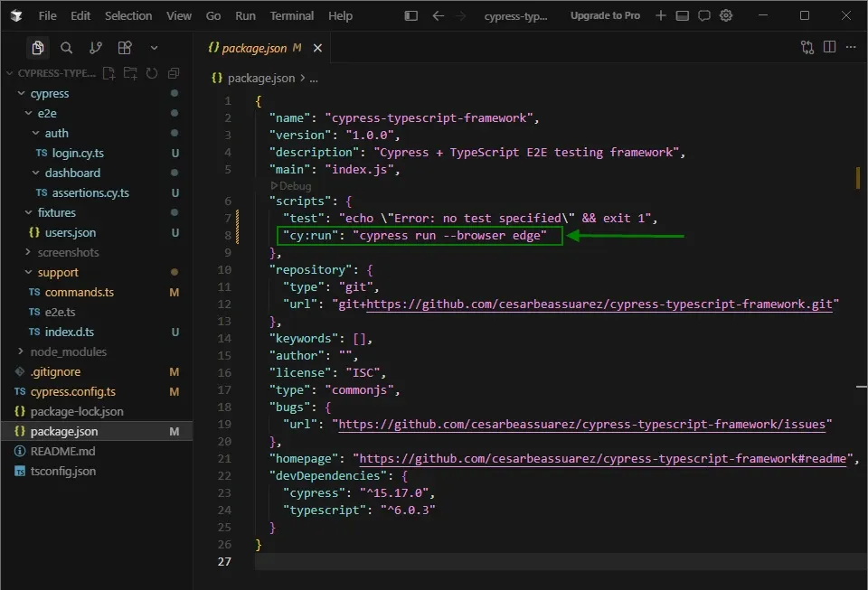Go forward with the right arrow
The image size is (868, 590).
pos(460,15)
